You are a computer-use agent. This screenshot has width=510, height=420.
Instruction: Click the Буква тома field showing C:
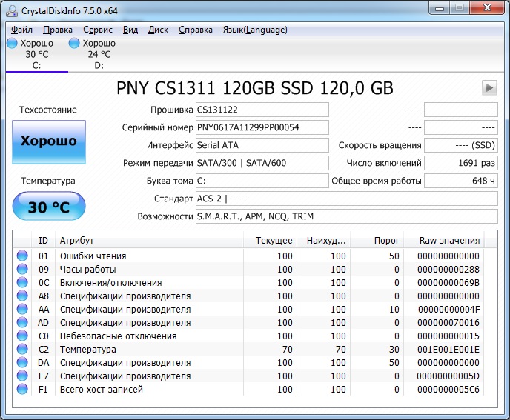tap(262, 181)
